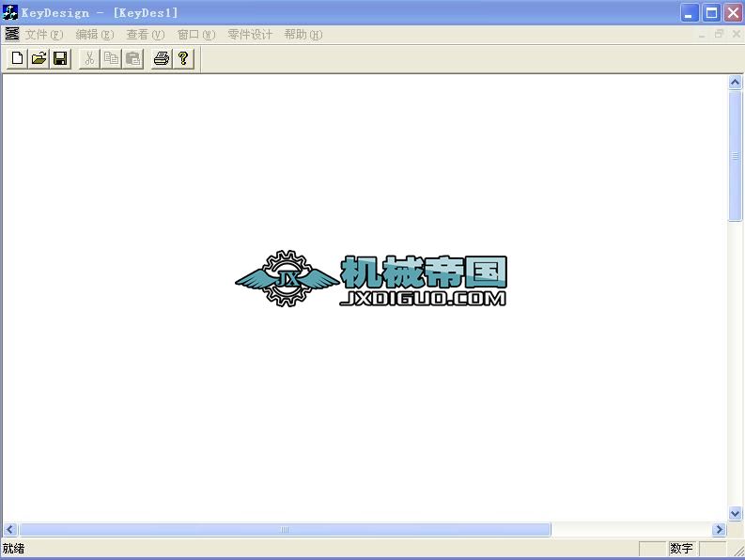Minimize the KeyDesign main window
The width and height of the screenshot is (745, 560).
[690, 13]
